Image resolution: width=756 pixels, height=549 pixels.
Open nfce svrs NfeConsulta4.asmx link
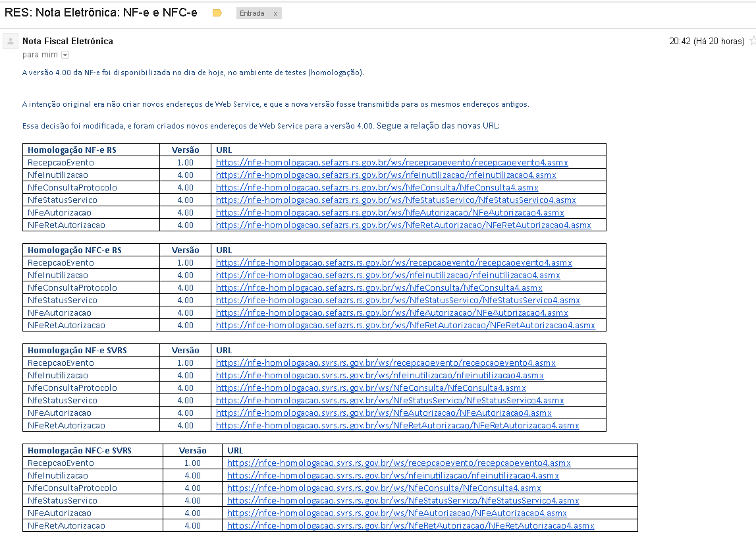point(384,489)
